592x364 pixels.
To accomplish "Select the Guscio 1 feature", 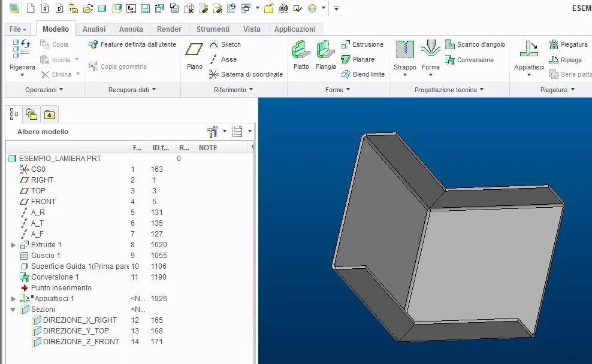I will (x=46, y=256).
